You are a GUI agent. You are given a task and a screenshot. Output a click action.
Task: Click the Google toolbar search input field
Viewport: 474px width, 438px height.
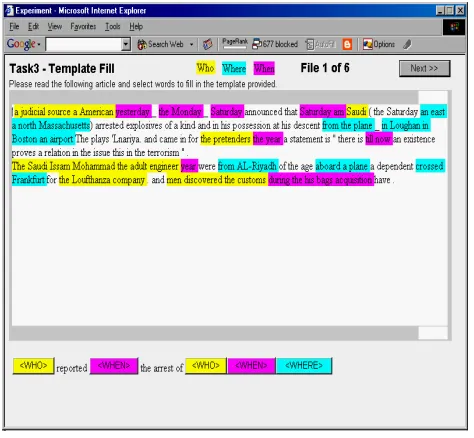click(x=83, y=44)
